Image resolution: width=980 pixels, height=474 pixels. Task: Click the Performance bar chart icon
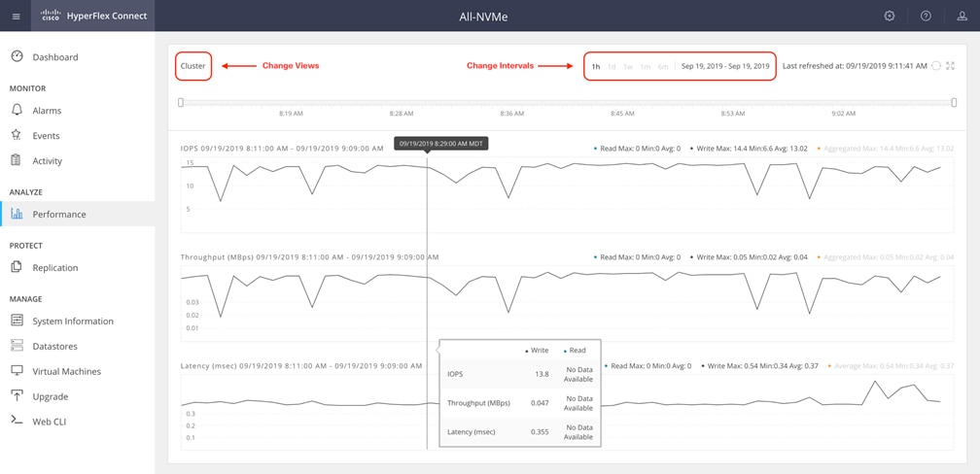[17, 215]
